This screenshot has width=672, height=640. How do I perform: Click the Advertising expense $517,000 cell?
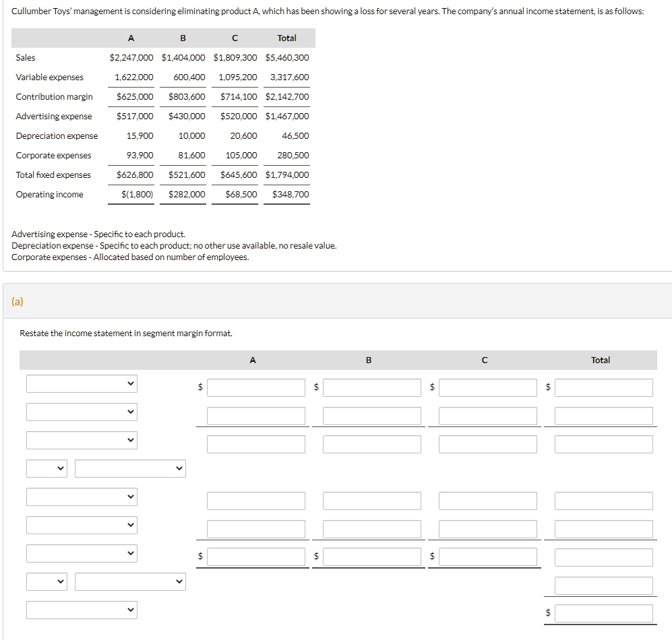pyautogui.click(x=135, y=116)
